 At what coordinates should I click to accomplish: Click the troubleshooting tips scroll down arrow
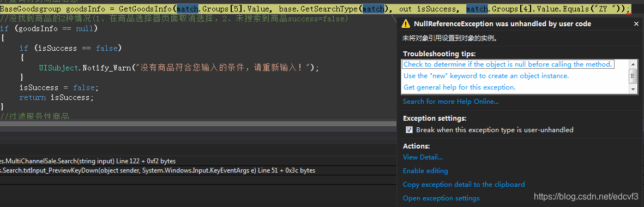[x=633, y=90]
